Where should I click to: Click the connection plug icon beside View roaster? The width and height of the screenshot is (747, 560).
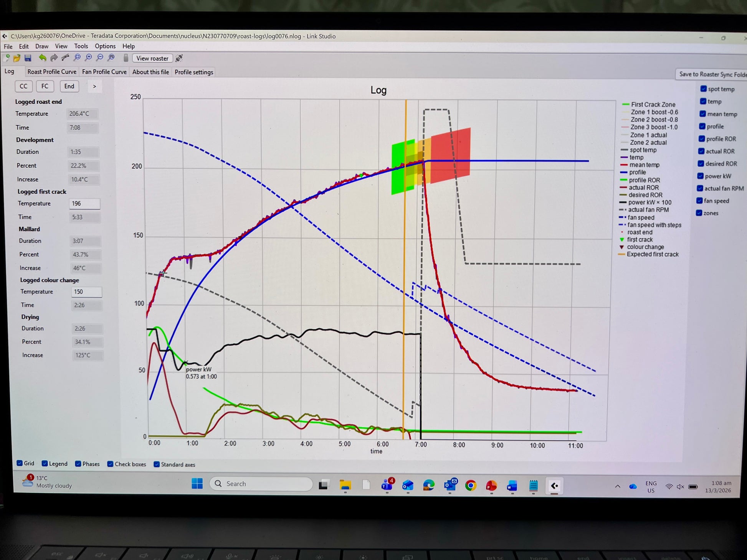point(179,58)
